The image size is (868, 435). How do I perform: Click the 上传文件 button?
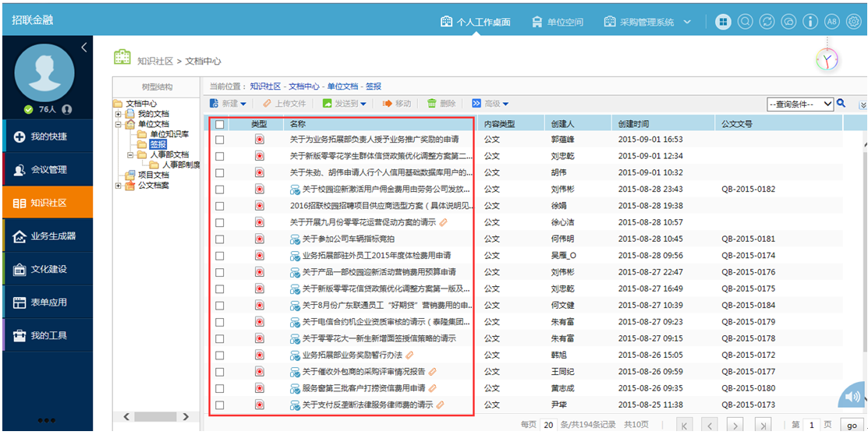(x=285, y=104)
